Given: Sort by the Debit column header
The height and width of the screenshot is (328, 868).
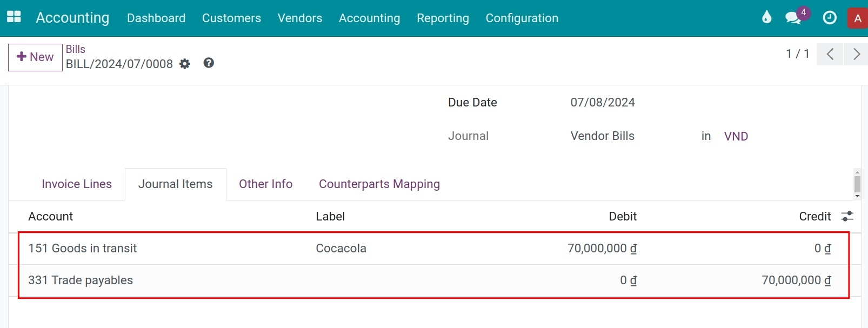Looking at the screenshot, I should click(x=623, y=217).
